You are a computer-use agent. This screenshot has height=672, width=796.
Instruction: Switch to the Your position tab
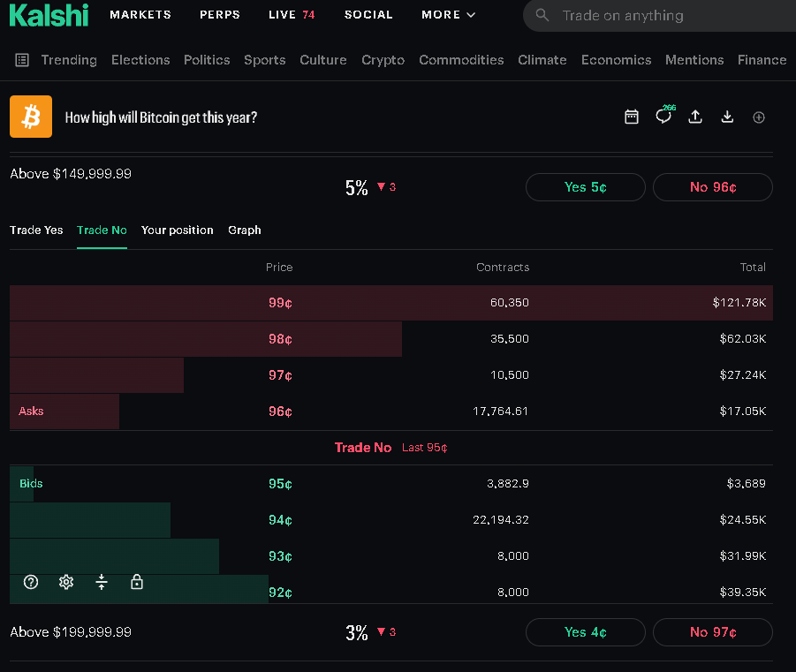point(178,230)
